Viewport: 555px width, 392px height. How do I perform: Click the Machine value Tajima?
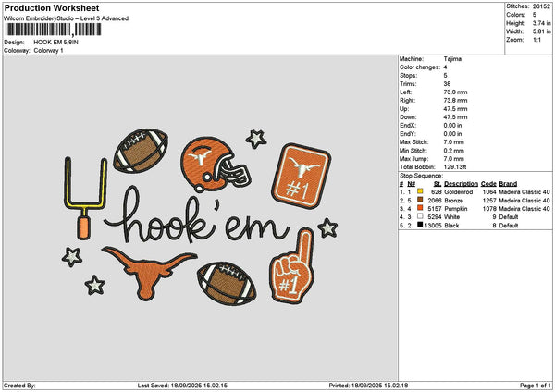pyautogui.click(x=452, y=59)
